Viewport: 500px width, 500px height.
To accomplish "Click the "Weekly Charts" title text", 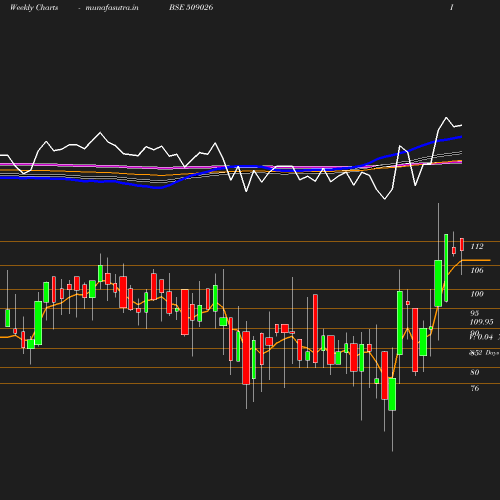I will click(x=34, y=8).
